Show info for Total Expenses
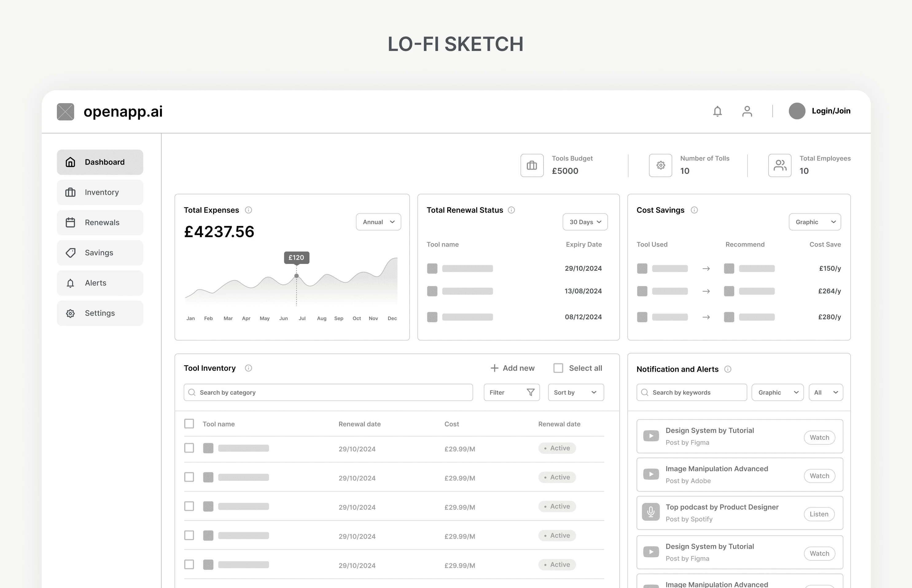This screenshot has width=912, height=588. pos(248,210)
